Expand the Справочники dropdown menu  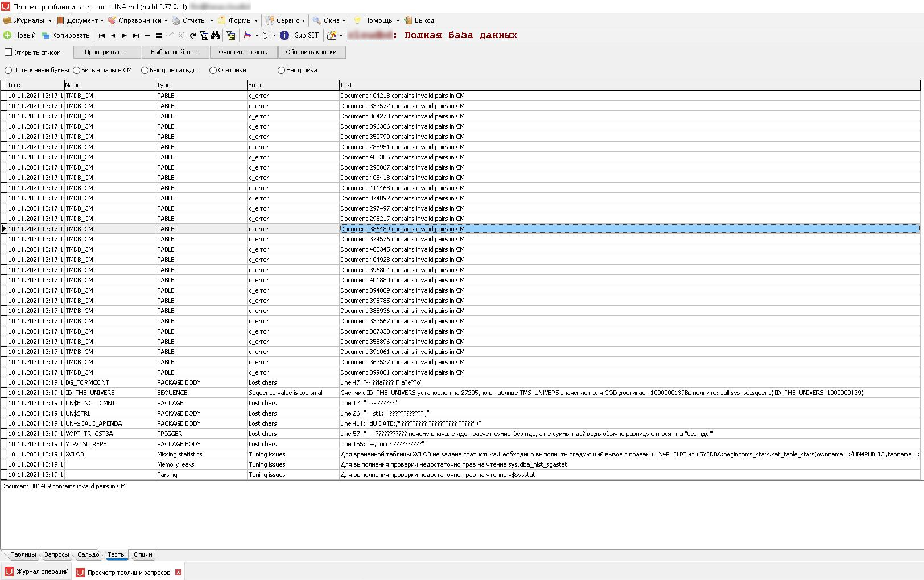point(166,20)
